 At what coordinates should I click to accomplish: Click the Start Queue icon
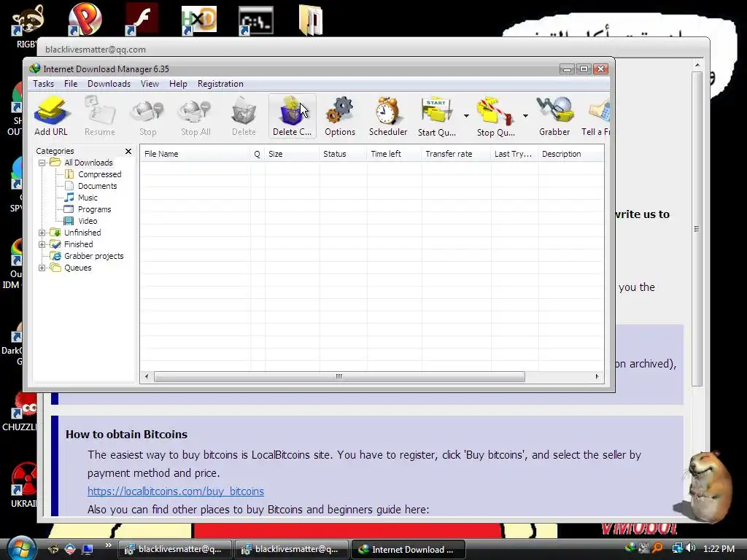(x=437, y=116)
